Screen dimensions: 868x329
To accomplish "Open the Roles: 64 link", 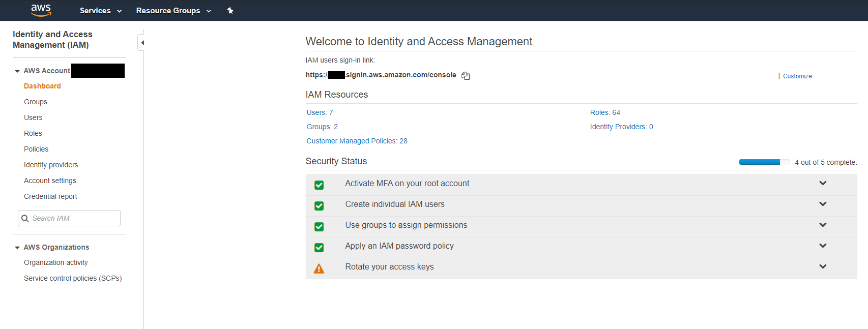I will coord(605,112).
